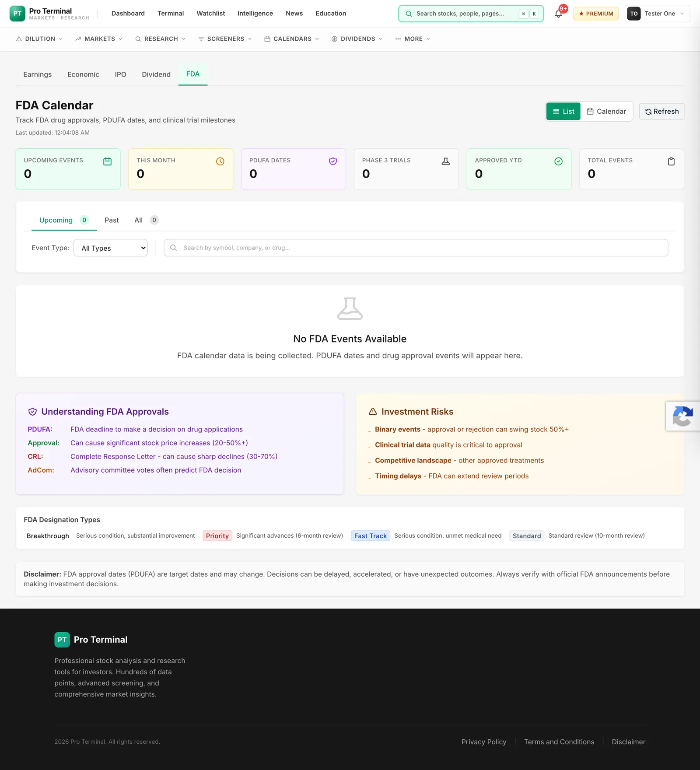Click the Research magnifier icon
Image resolution: width=700 pixels, height=770 pixels.
point(138,39)
